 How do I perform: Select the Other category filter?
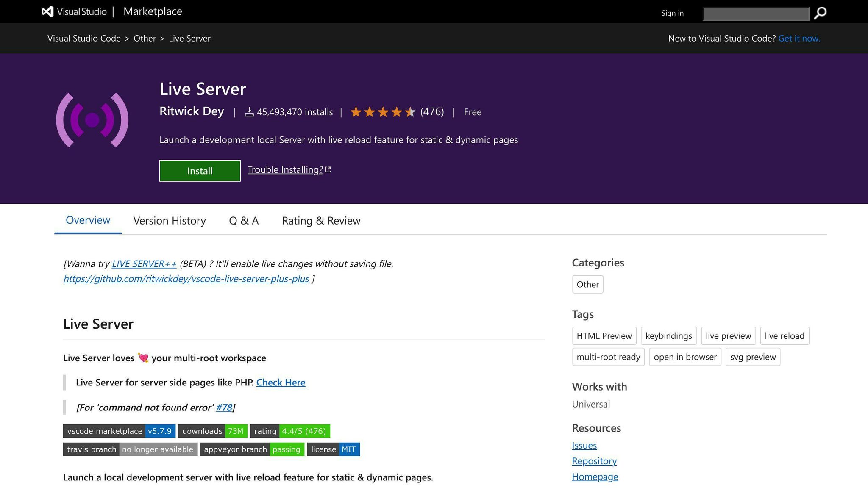pyautogui.click(x=587, y=284)
